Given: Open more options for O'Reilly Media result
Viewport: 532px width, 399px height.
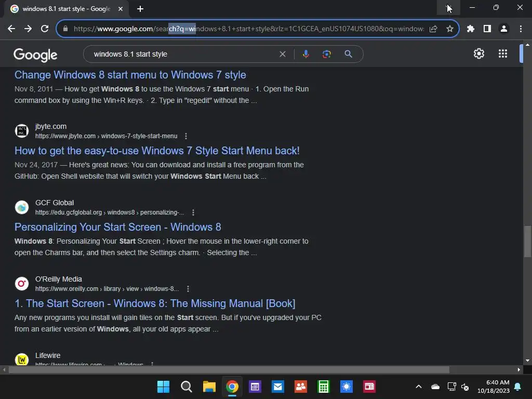Looking at the screenshot, I should [188, 289].
